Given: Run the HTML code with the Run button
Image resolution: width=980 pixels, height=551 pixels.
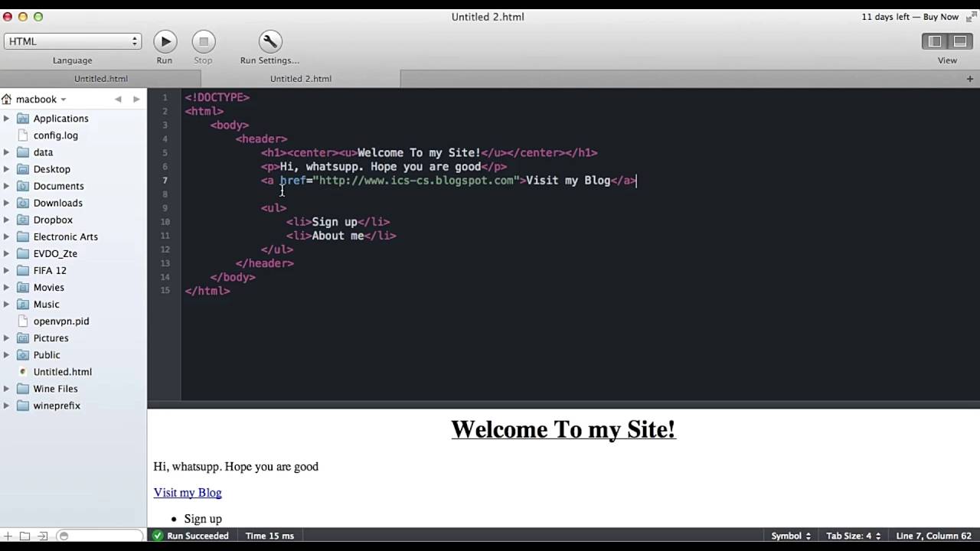Looking at the screenshot, I should (x=165, y=41).
